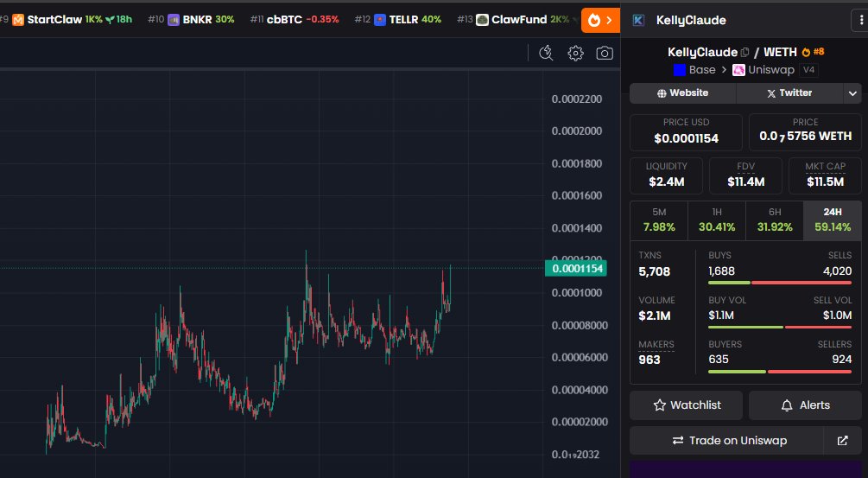This screenshot has height=478, width=868.
Task: Click the TELLR ticker entry
Action: (397, 20)
